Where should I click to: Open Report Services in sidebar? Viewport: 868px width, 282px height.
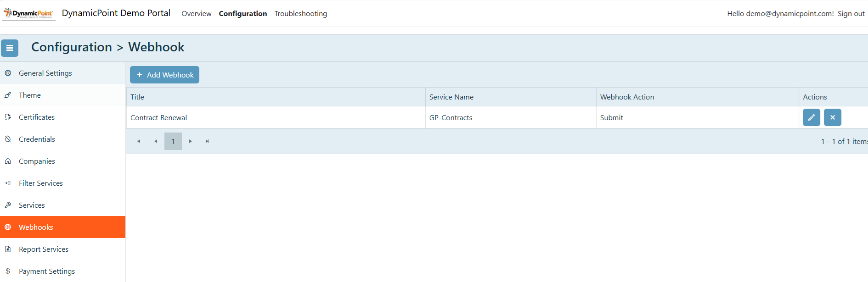pyautogui.click(x=62, y=249)
